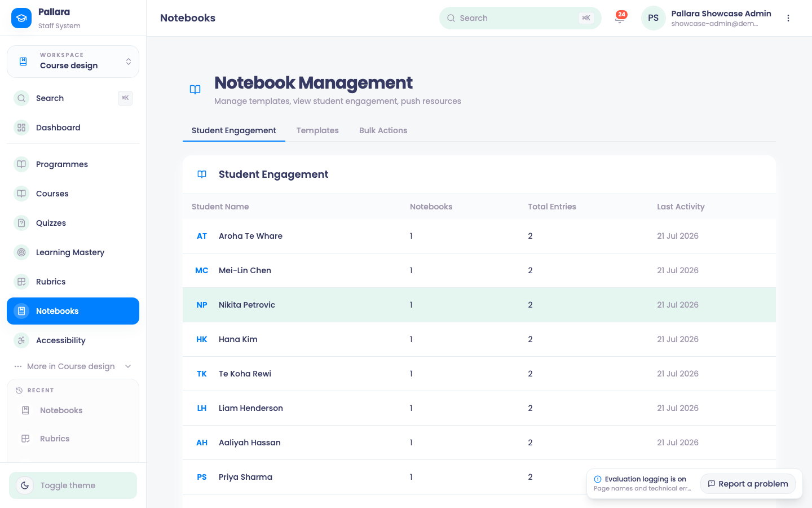Click the PS initials avatar in table
The image size is (812, 508).
(202, 477)
